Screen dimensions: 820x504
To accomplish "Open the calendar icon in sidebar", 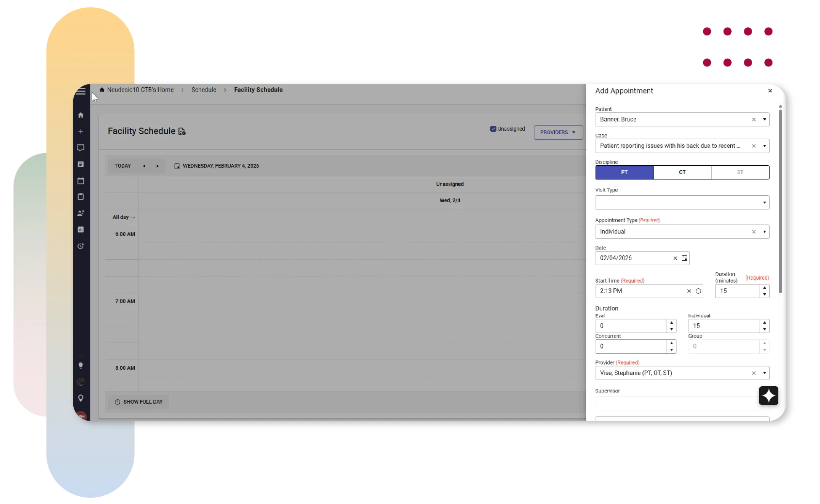I will tap(81, 181).
